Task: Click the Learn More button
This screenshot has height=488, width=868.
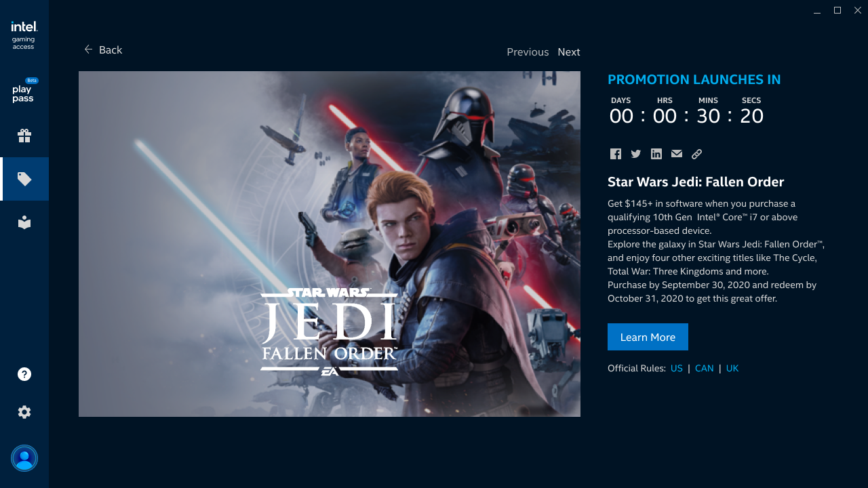Action: [x=648, y=337]
